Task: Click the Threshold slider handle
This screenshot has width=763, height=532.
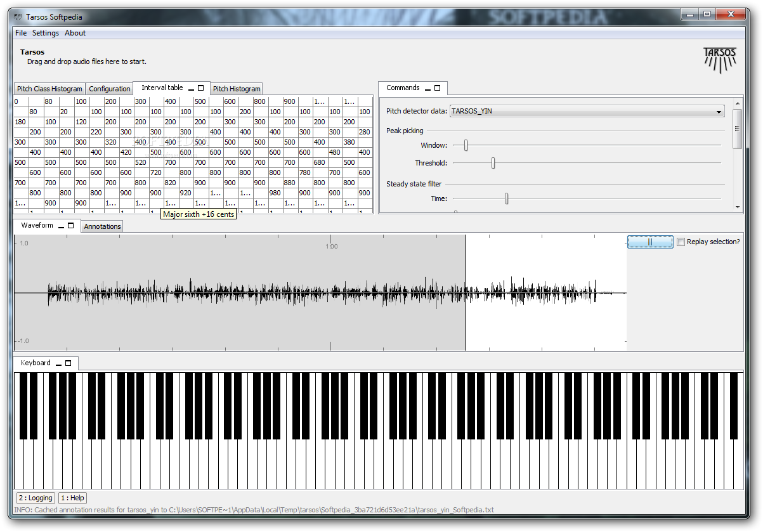Action: pyautogui.click(x=493, y=163)
